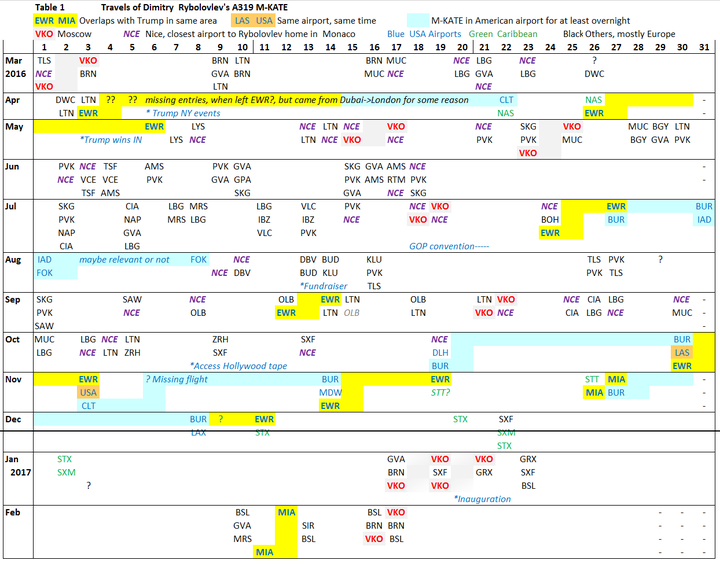The width and height of the screenshot is (720, 564).
Task: Select the 'USA Airports' legend label
Action: pos(435,34)
